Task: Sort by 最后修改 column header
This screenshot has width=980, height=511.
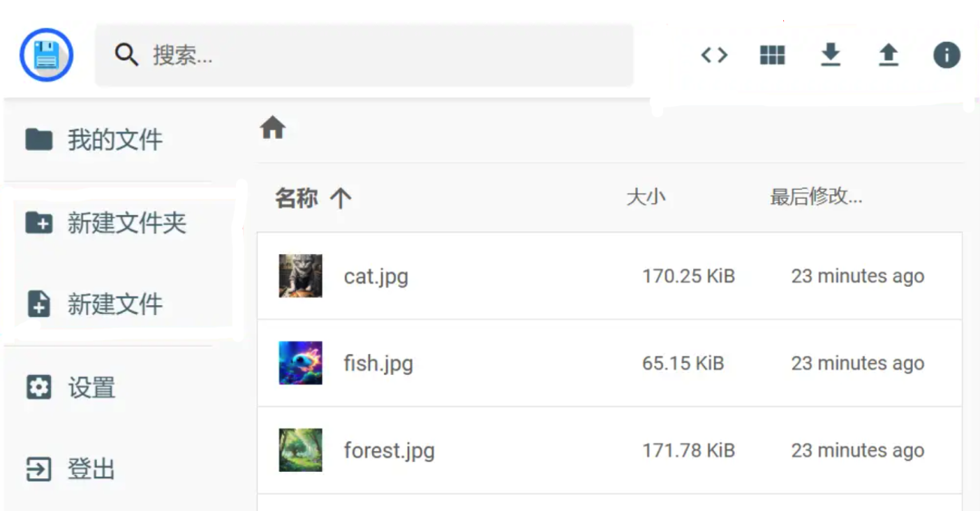Action: point(816,197)
